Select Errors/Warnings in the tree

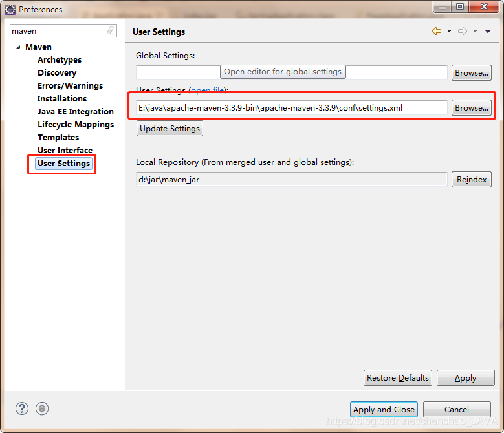pyautogui.click(x=70, y=86)
